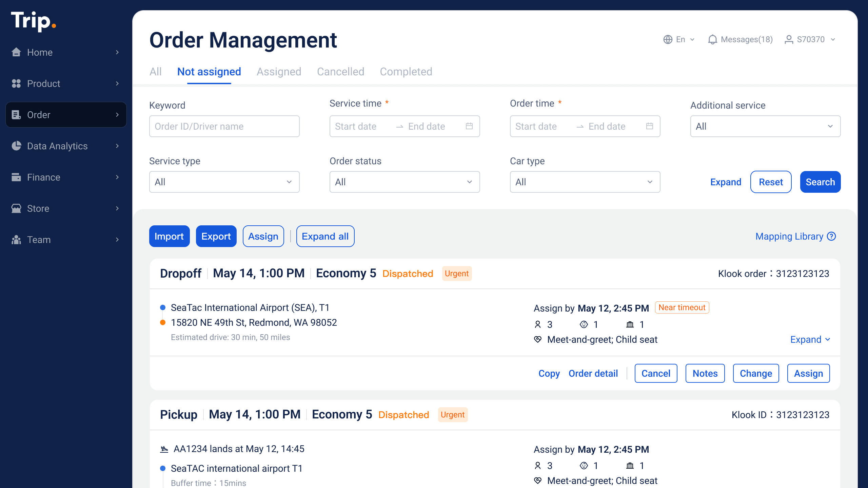The width and height of the screenshot is (868, 488).
Task: Click the Home icon in sidebar
Action: pyautogui.click(x=16, y=52)
